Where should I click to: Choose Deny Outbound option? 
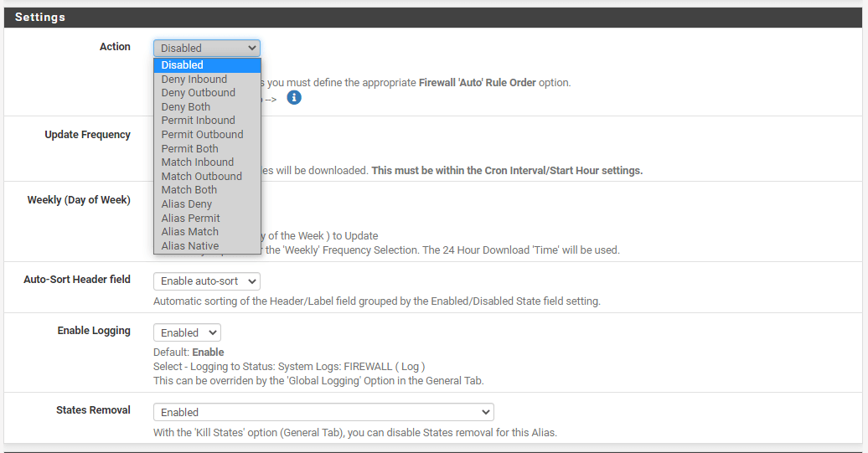(207, 93)
